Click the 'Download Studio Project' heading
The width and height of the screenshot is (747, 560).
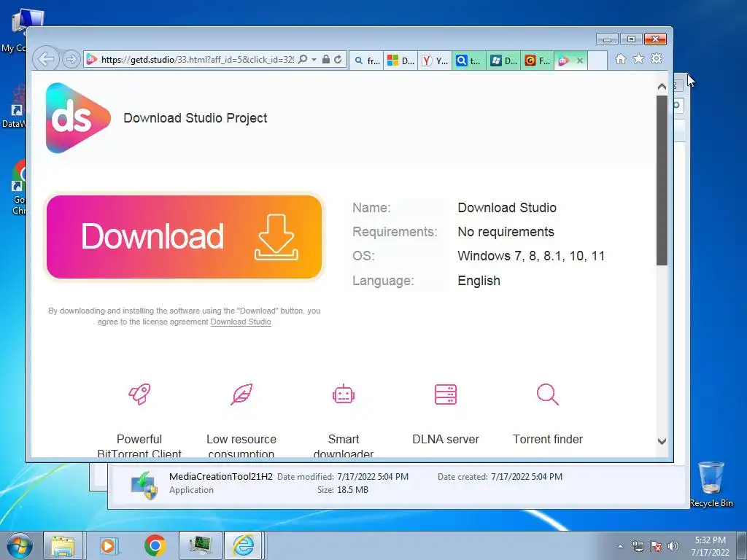(196, 118)
